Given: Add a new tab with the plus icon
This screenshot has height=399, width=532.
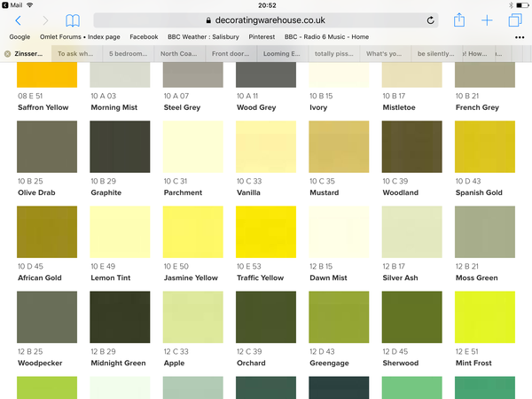Looking at the screenshot, I should coord(487,20).
